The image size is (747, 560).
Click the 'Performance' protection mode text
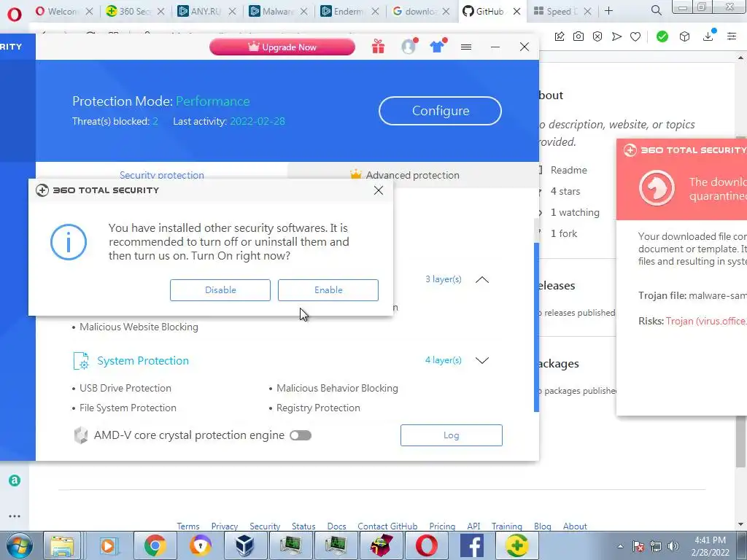coord(212,101)
